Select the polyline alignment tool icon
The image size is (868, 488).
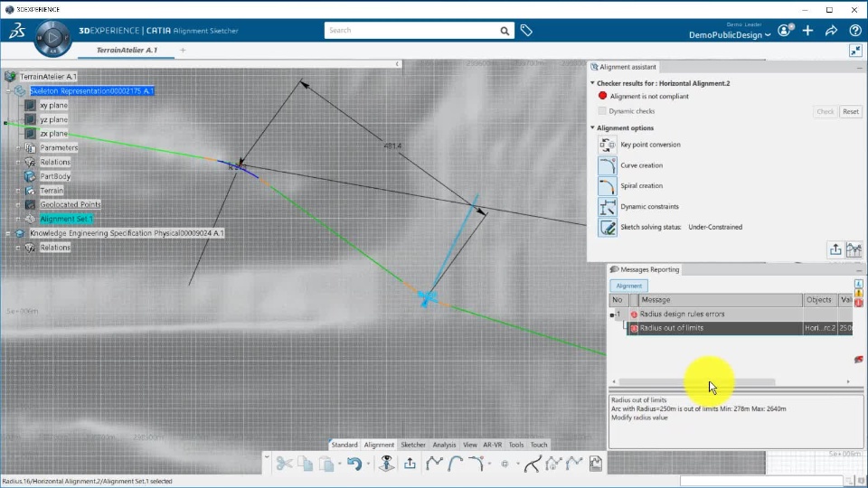(434, 464)
